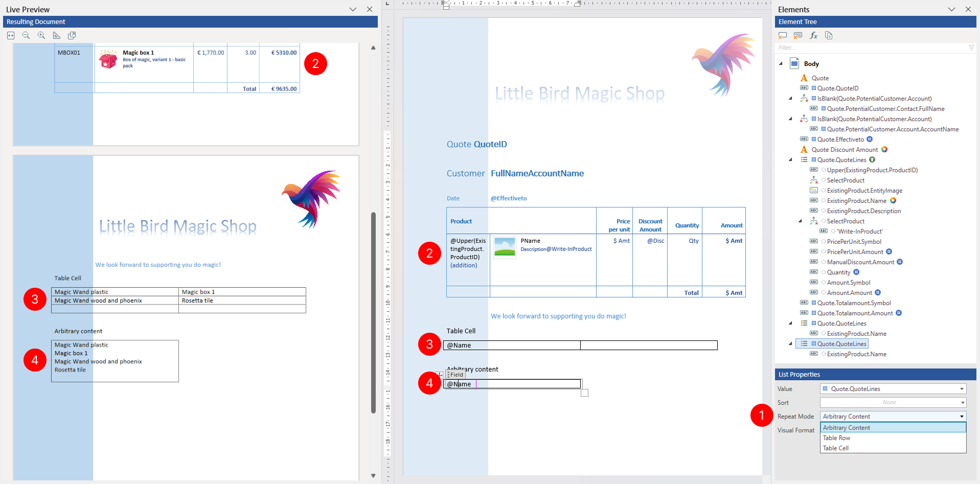
Task: Select Quote.PotentialCustomer.Contact.FullName in the tree
Action: pyautogui.click(x=885, y=108)
